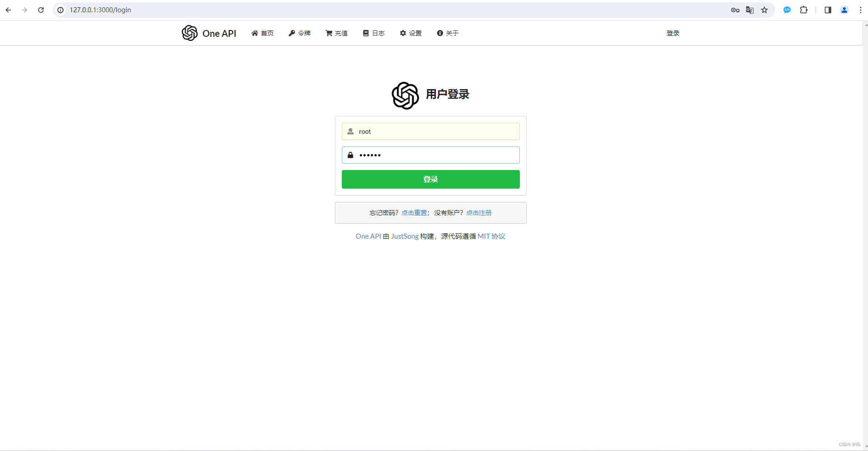Image resolution: width=868 pixels, height=451 pixels.
Task: Click the browser forward arrow
Action: (x=25, y=10)
